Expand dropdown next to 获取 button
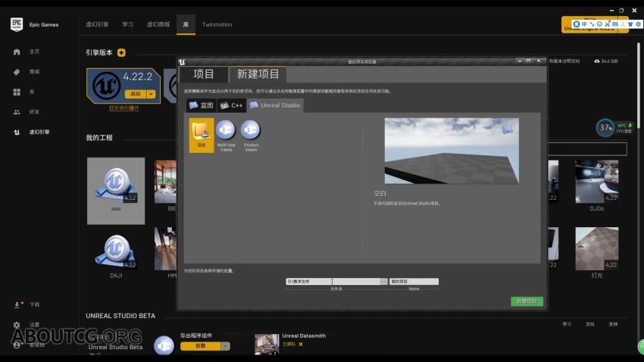644x362 pixels. [226, 346]
